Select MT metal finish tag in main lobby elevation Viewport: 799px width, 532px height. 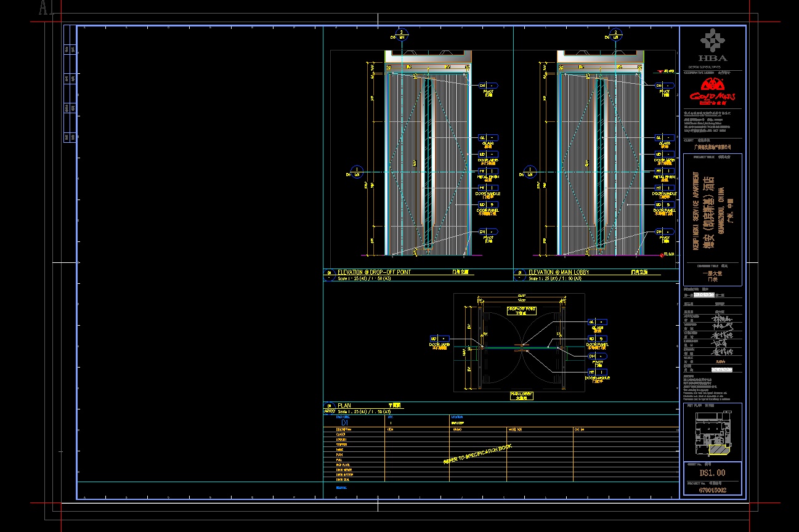[x=666, y=171]
